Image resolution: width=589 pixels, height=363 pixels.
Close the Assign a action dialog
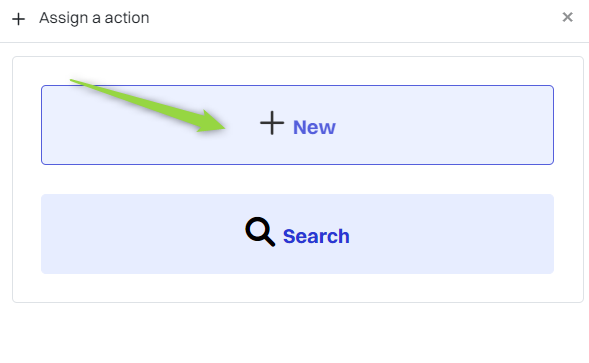[x=567, y=17]
